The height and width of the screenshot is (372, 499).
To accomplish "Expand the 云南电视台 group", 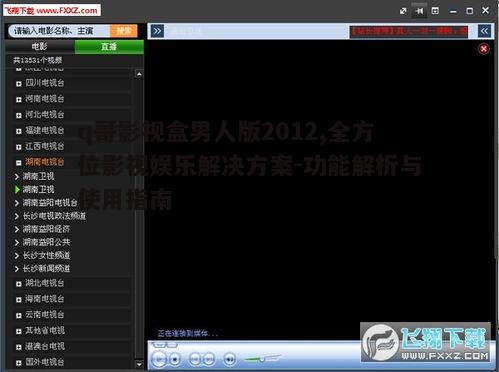I will click(x=19, y=315).
